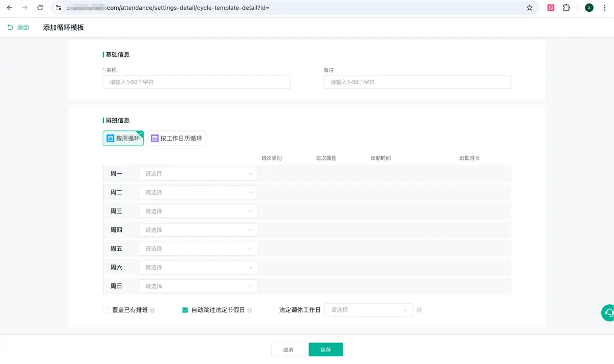Open the Chrome three-dot menu

point(606,8)
